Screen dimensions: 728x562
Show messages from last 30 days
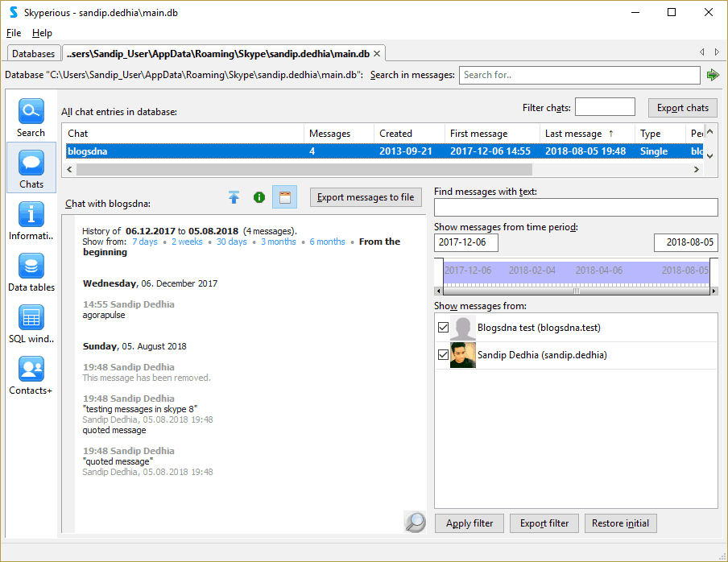point(232,242)
